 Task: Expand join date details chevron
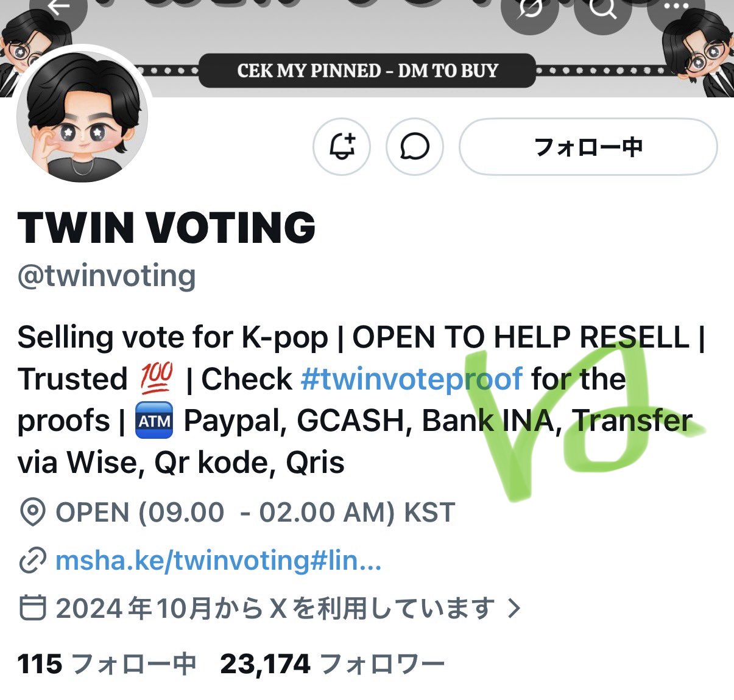(x=515, y=607)
